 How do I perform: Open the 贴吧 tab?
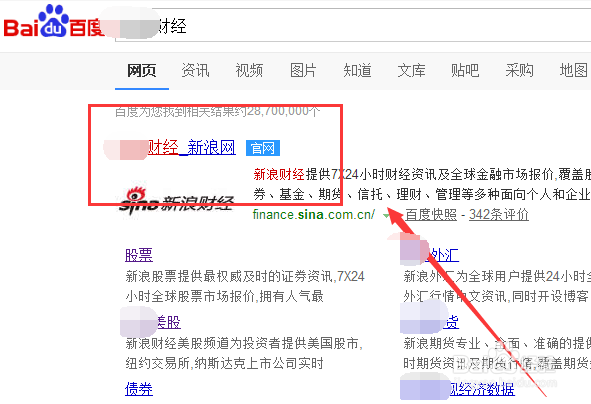[x=465, y=70]
